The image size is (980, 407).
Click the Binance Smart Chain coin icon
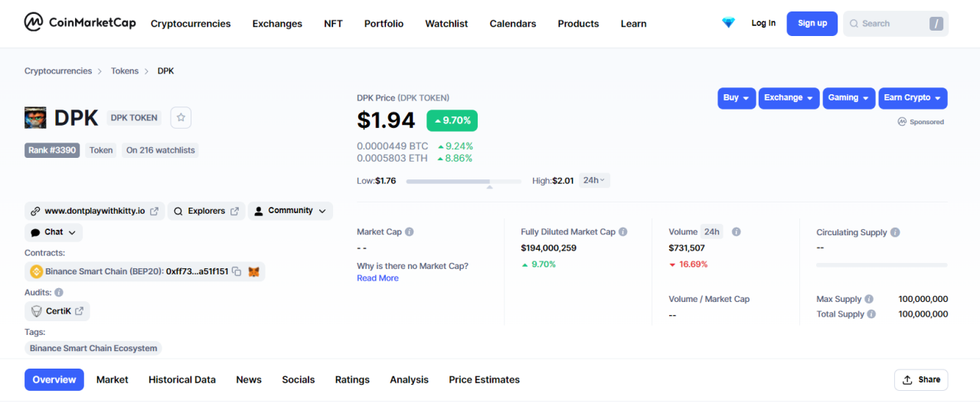coord(36,271)
